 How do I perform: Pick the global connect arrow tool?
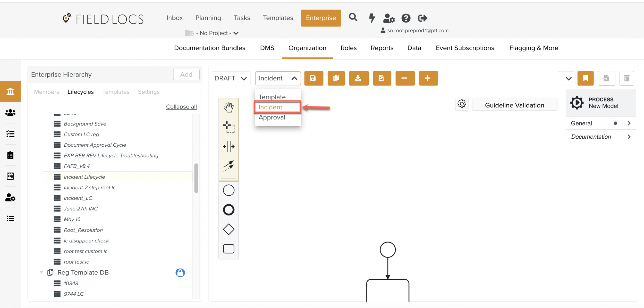pos(228,166)
